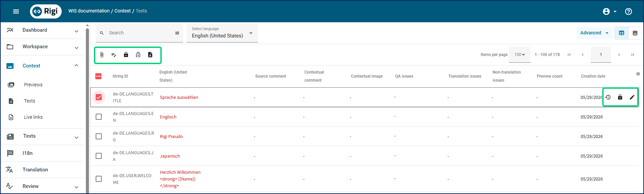This screenshot has width=644, height=194.
Task: Click the Creation date column header
Action: click(593, 76)
